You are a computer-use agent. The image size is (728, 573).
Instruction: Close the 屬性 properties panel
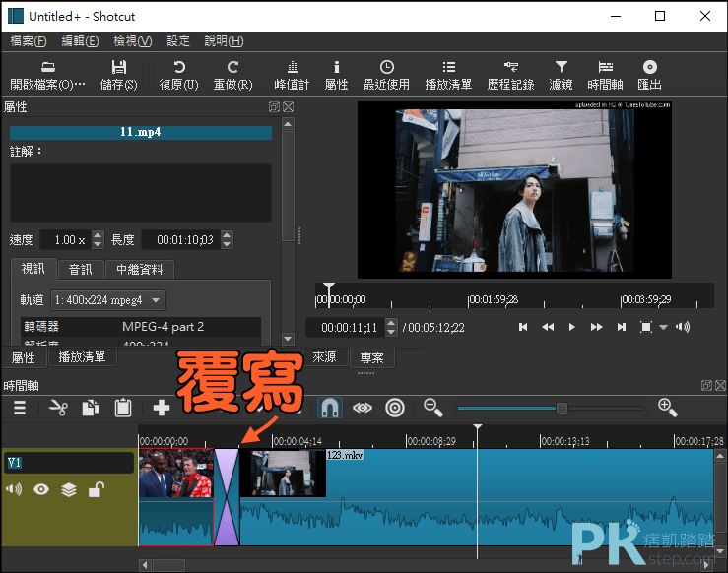(288, 106)
